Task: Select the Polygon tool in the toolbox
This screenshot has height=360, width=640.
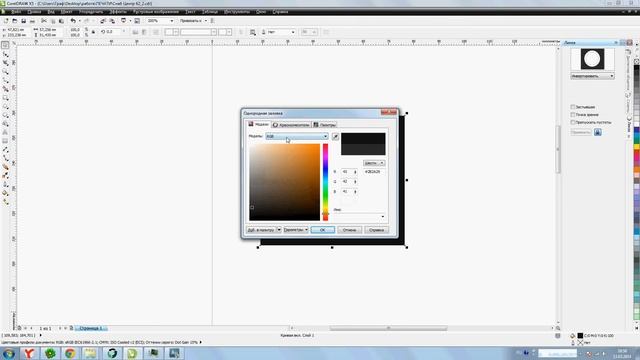Action: point(5,116)
